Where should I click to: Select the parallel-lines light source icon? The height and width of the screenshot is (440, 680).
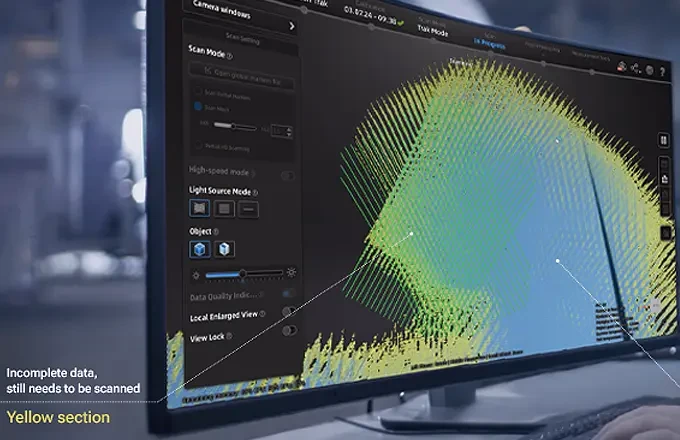point(224,209)
